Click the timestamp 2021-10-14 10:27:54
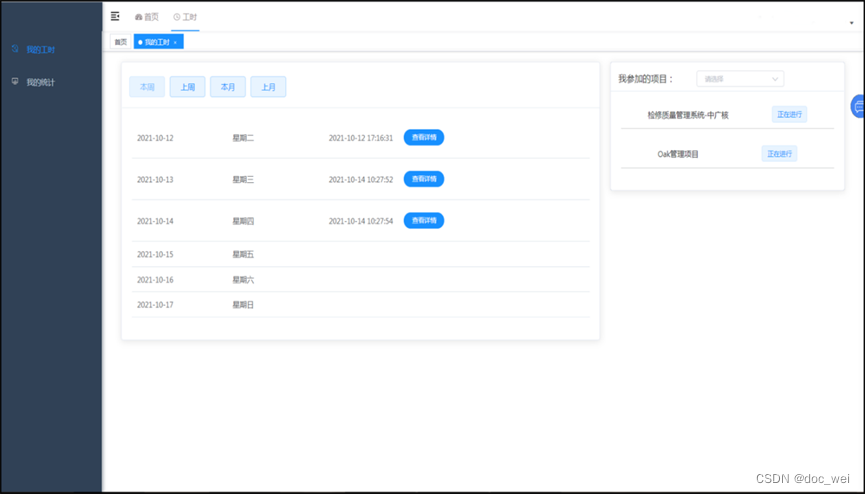Viewport: 865px width, 494px height. tap(361, 221)
